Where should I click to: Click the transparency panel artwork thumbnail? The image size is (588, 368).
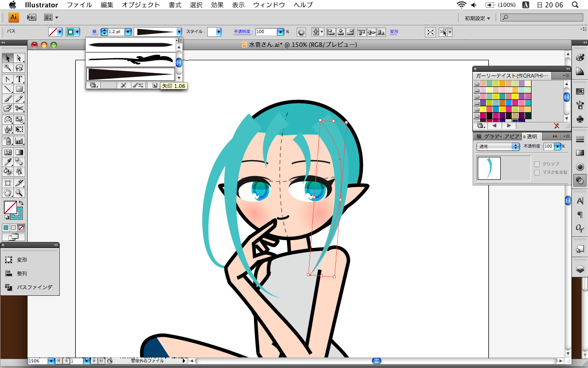pos(489,168)
